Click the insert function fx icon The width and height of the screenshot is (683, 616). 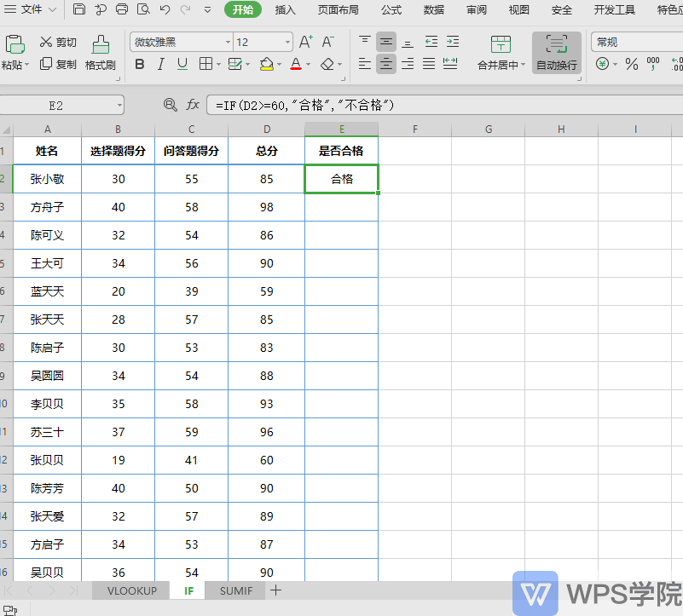pyautogui.click(x=192, y=105)
